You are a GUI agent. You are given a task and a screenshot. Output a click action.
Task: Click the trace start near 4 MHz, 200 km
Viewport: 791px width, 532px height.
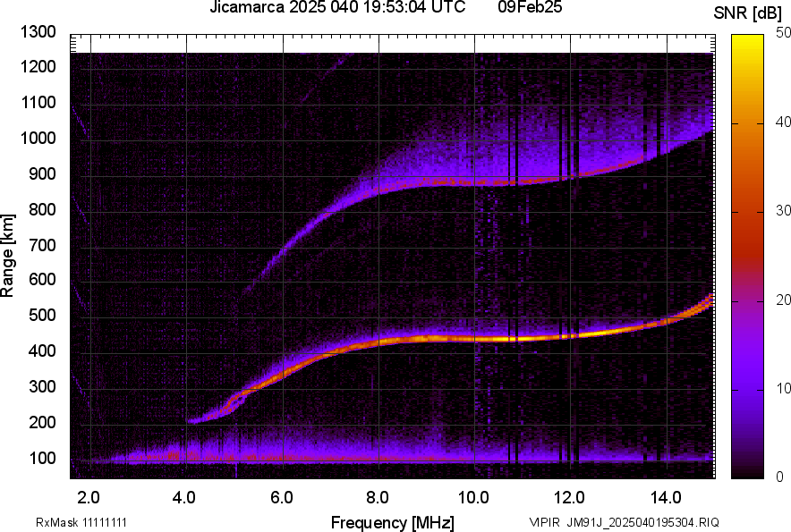[x=193, y=420]
